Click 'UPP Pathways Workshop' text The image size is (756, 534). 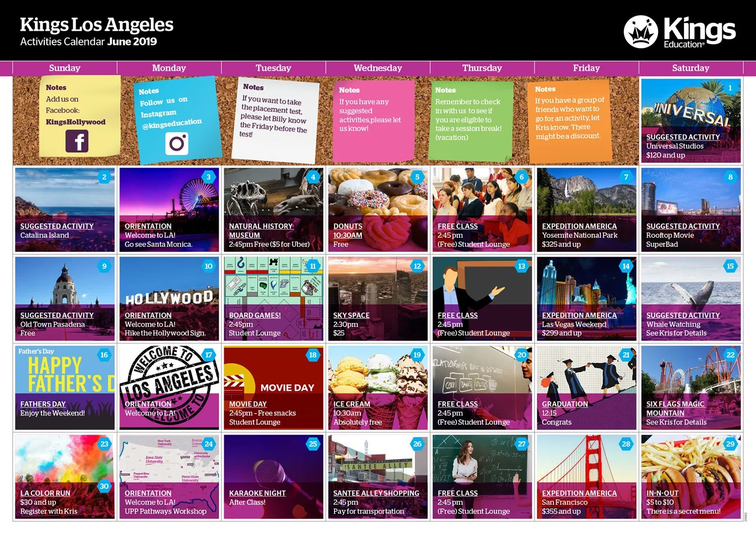(165, 511)
